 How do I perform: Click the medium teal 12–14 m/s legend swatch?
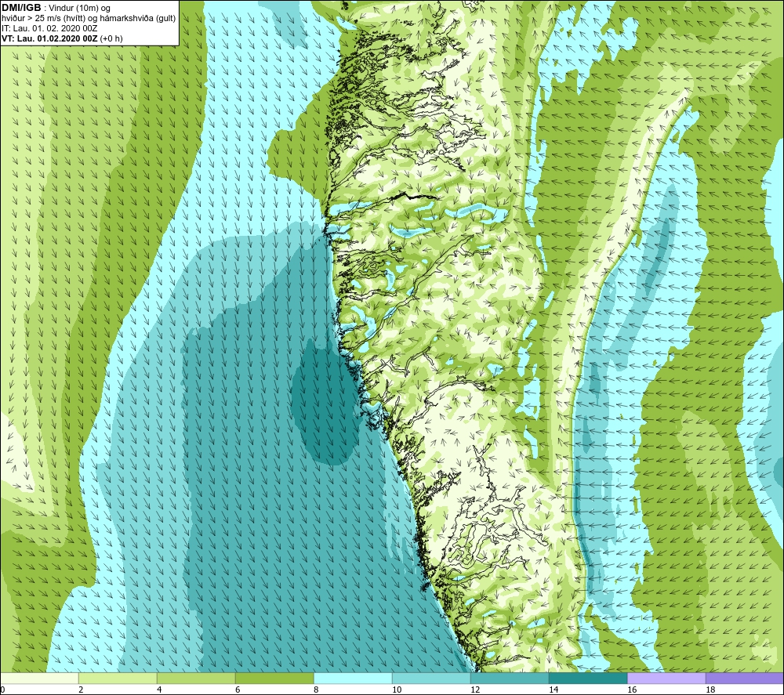pos(510,678)
